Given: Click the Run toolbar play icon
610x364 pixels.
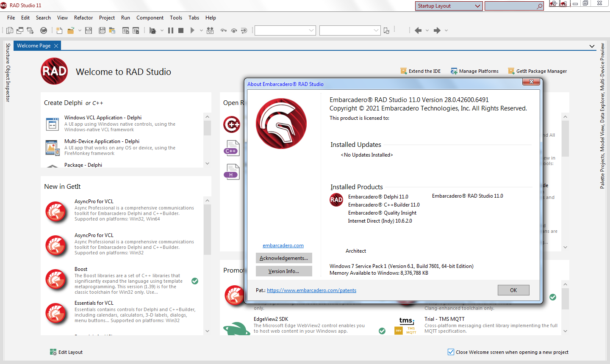Looking at the screenshot, I should pyautogui.click(x=192, y=30).
